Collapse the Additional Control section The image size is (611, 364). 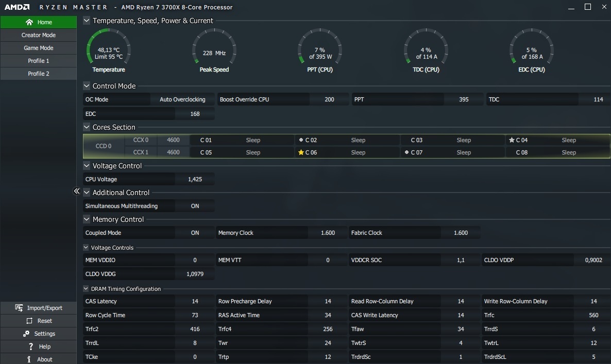87,193
